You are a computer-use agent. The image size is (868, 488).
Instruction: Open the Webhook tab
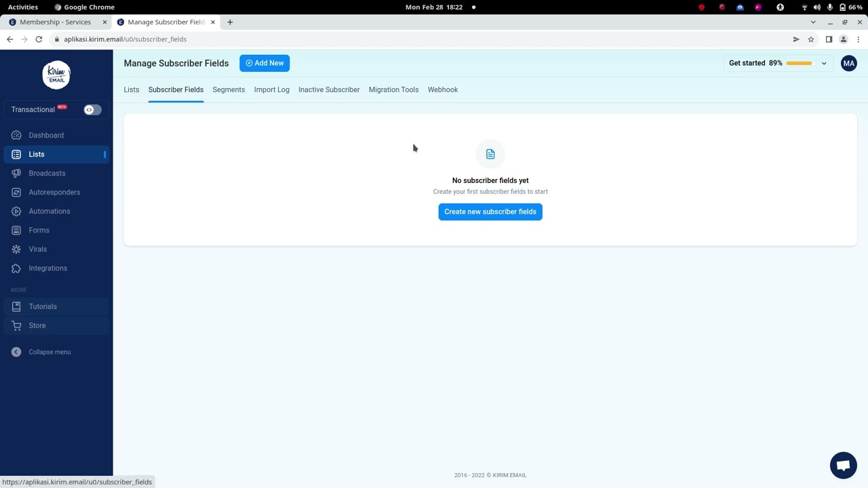(x=443, y=89)
